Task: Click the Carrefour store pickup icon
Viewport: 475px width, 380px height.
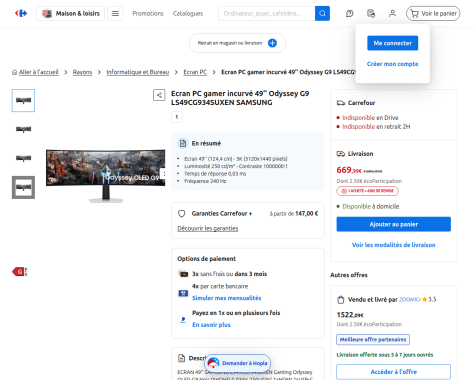Action: point(341,103)
